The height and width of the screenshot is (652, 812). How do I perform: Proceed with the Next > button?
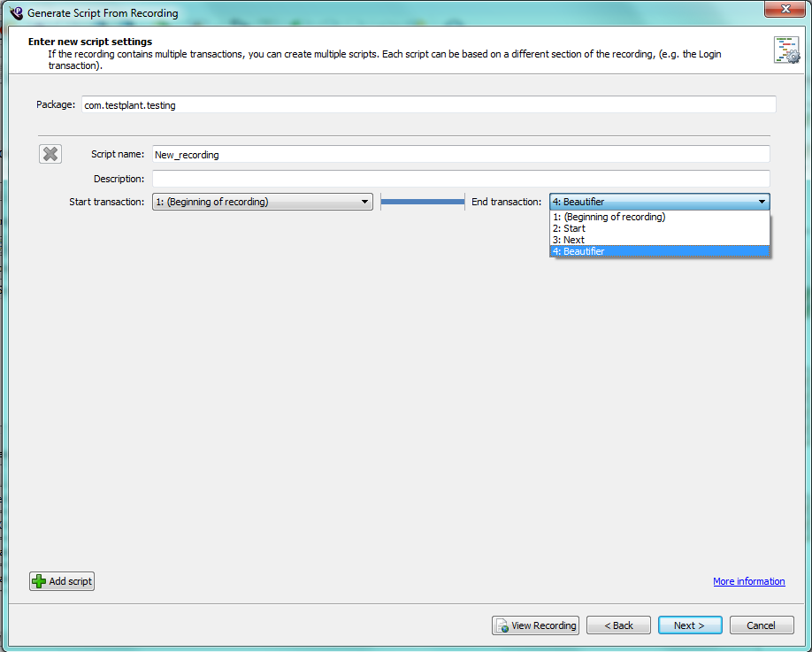[689, 625]
